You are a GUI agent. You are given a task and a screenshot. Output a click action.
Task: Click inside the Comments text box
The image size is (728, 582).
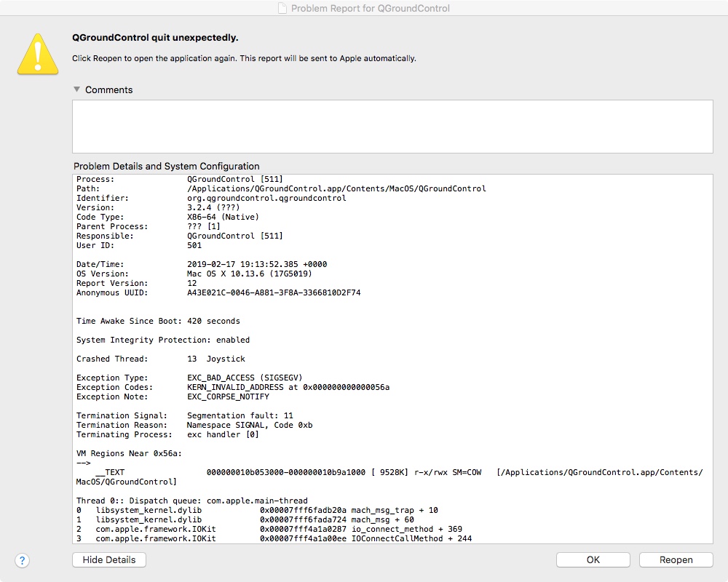click(392, 127)
